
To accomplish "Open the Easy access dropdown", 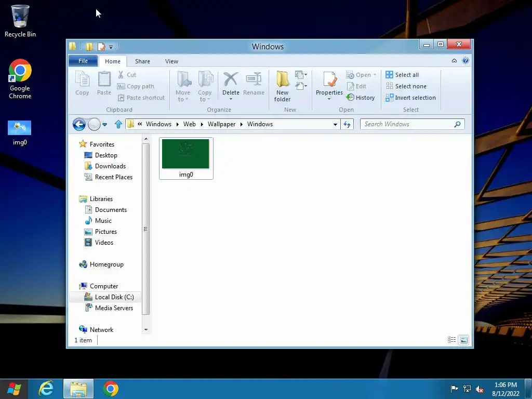I will 301,86.
